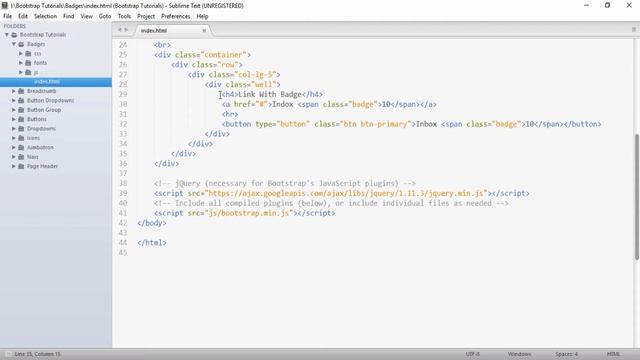Click the 'js/bootstrap.min.js' string
The height and width of the screenshot is (360, 640).
point(249,213)
